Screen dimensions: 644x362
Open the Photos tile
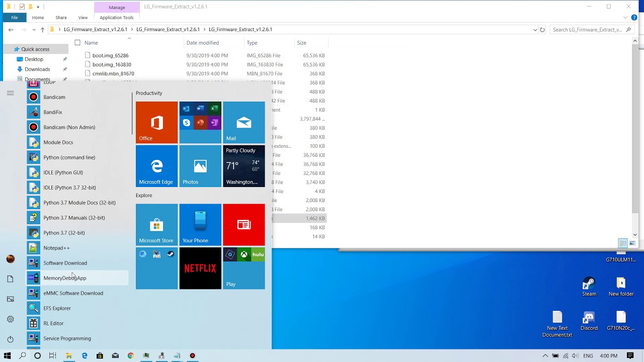pos(200,166)
